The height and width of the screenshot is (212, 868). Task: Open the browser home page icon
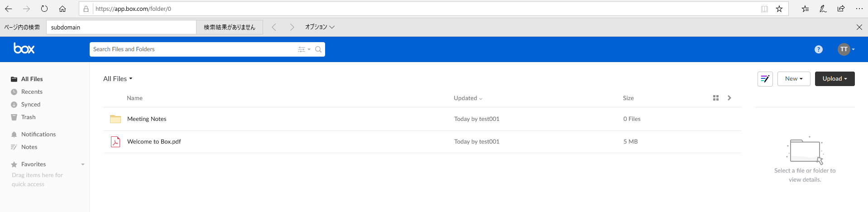point(62,9)
